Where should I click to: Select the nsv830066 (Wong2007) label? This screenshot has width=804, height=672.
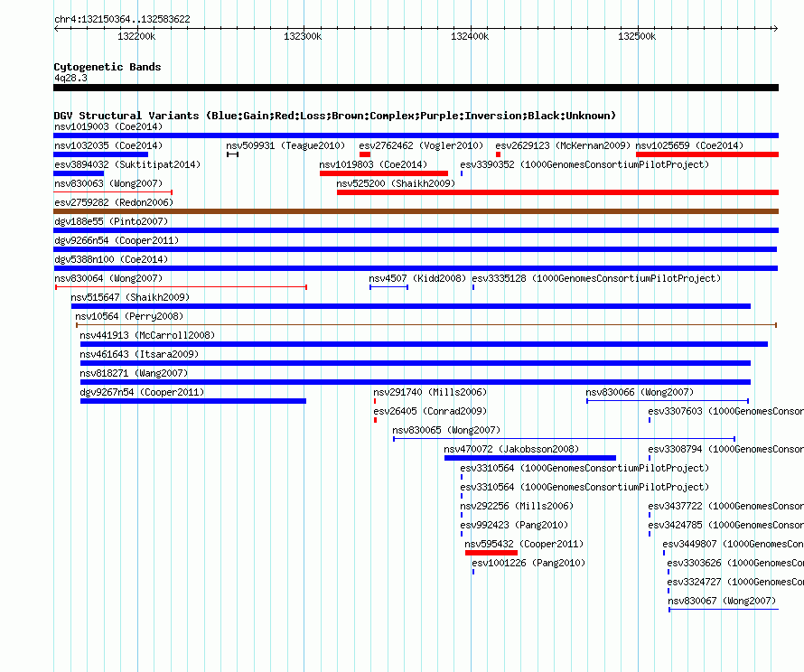tap(640, 392)
